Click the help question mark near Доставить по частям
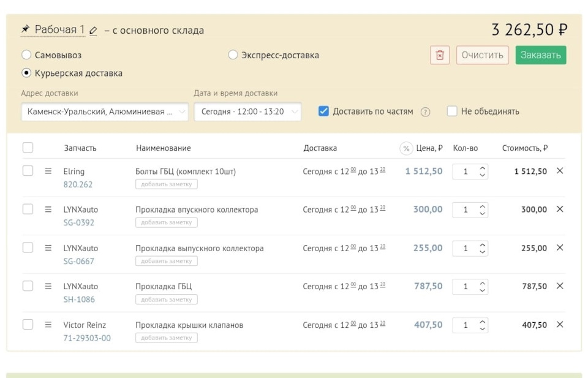The width and height of the screenshot is (588, 378). tap(426, 112)
